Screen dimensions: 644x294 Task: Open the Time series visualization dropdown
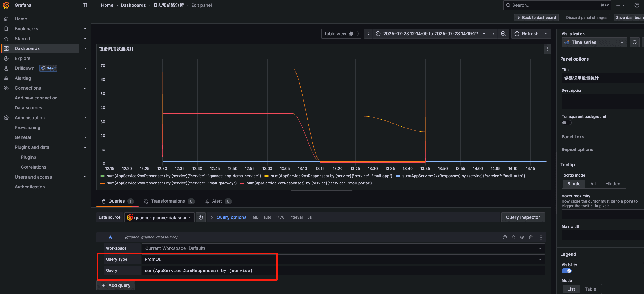pos(594,42)
